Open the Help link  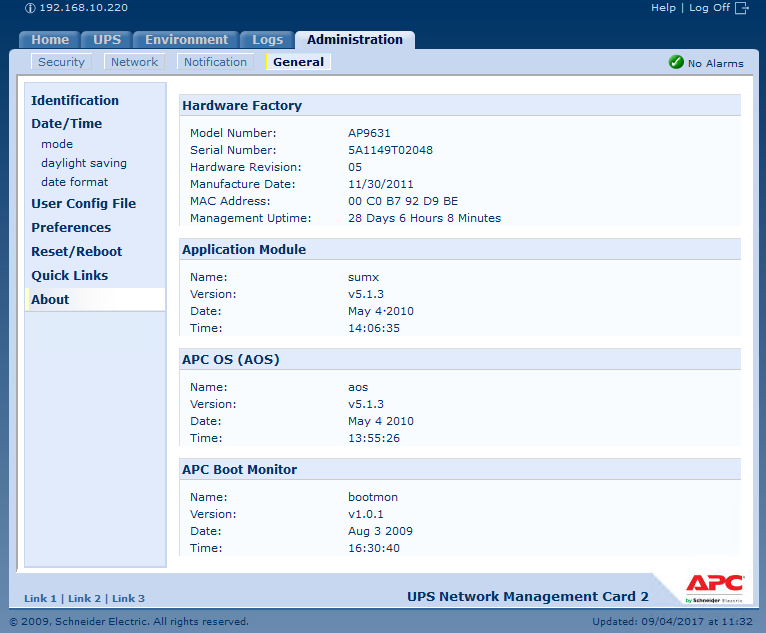[x=663, y=8]
